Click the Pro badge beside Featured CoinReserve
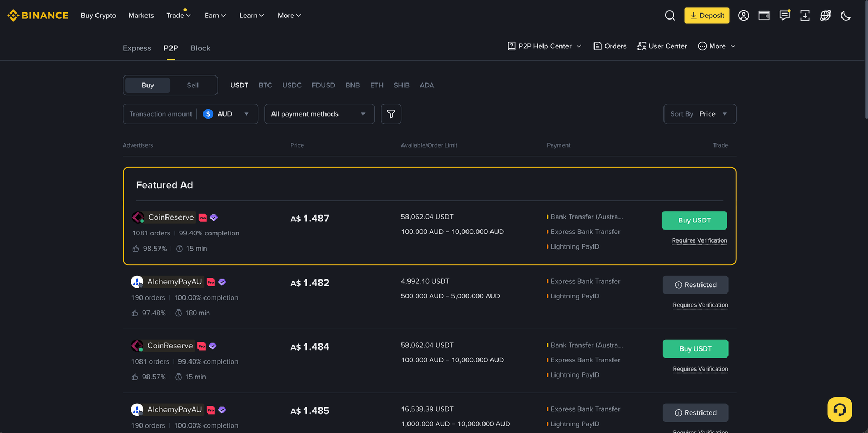The width and height of the screenshot is (868, 433). tap(202, 218)
